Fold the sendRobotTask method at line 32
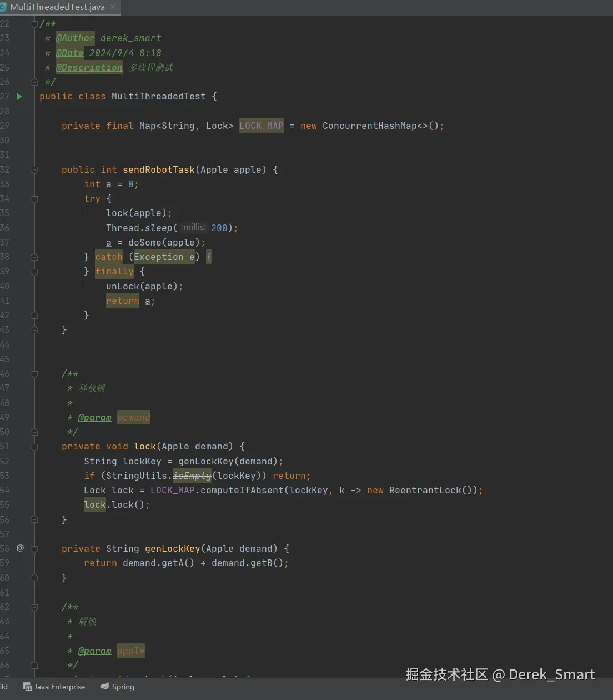The width and height of the screenshot is (613, 700). (34, 170)
